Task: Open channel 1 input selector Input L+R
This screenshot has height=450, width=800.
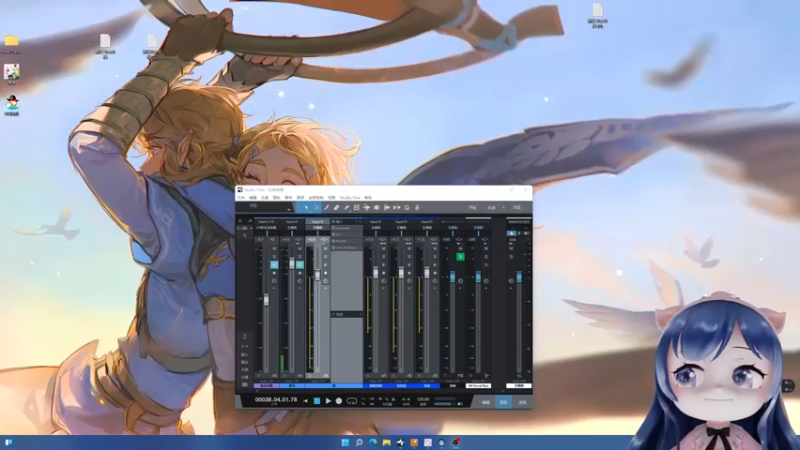Action: coord(266,222)
